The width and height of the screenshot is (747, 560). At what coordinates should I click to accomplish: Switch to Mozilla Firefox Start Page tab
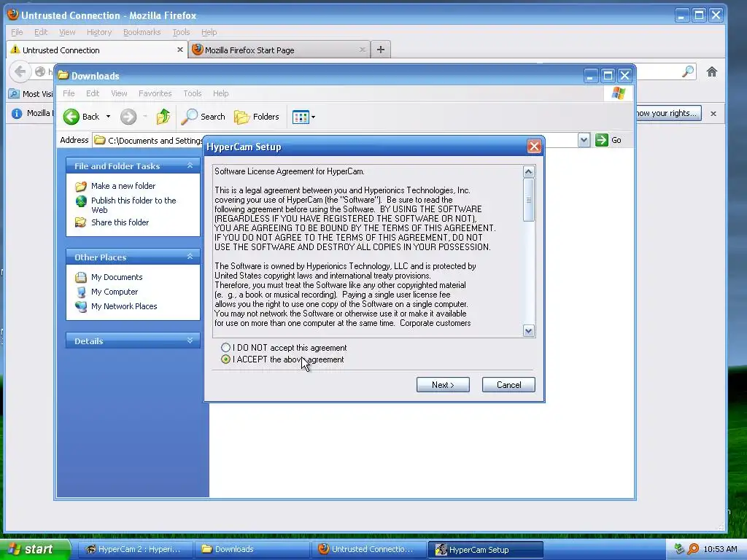[279, 50]
